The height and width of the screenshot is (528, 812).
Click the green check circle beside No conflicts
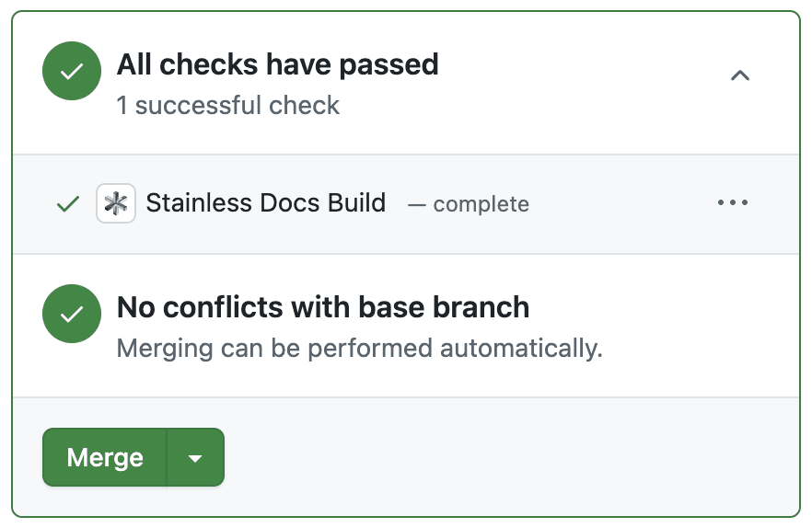72,315
